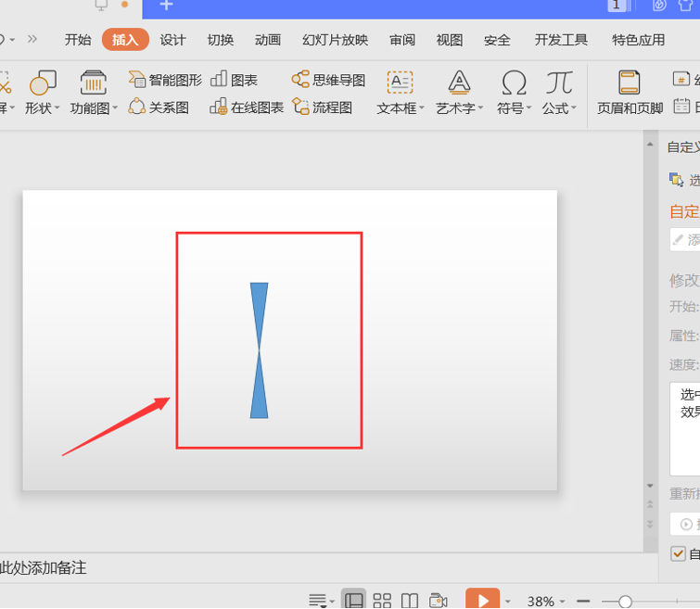Click the slide number icon in ribbon
Viewport: 700px width, 609px height.
click(681, 79)
